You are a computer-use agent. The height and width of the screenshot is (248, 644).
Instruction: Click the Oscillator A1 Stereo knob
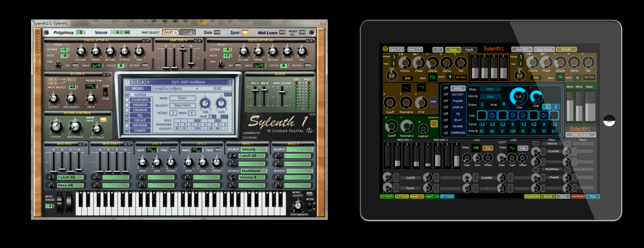click(x=125, y=52)
